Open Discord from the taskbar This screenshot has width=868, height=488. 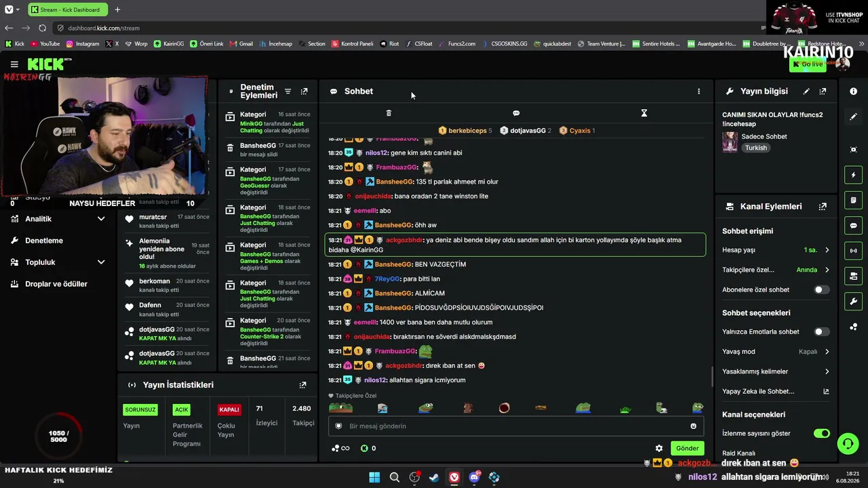(474, 477)
